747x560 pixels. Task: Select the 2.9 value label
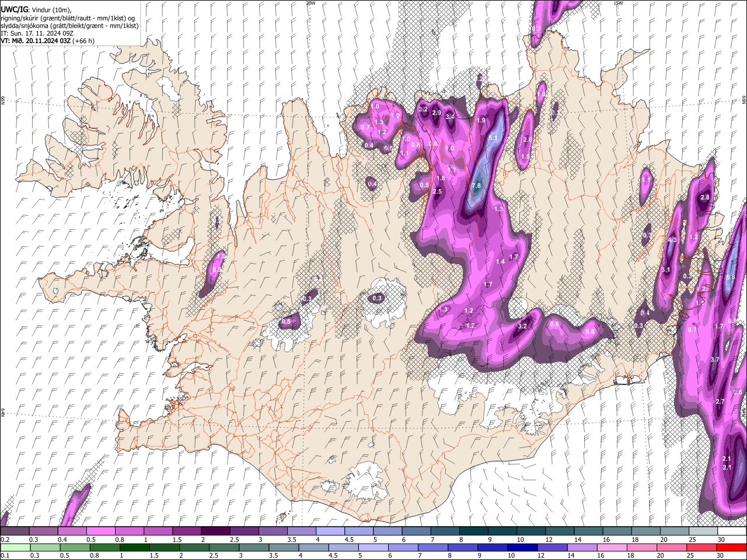(436, 113)
